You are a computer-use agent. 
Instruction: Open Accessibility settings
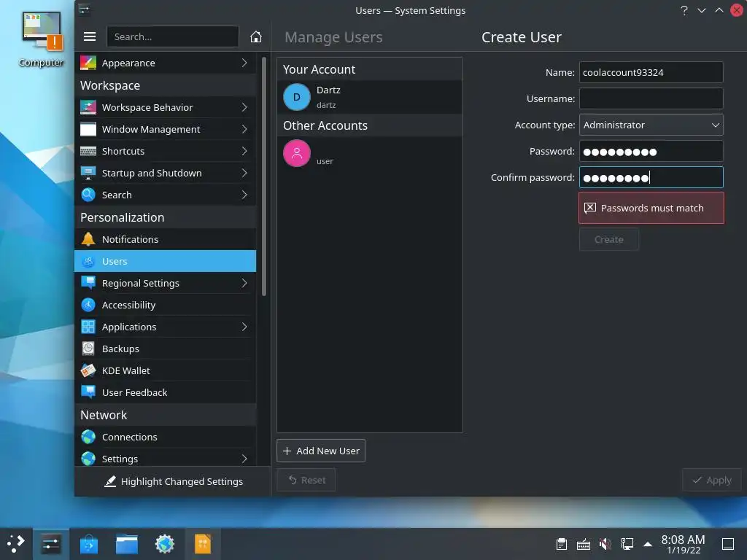point(166,305)
